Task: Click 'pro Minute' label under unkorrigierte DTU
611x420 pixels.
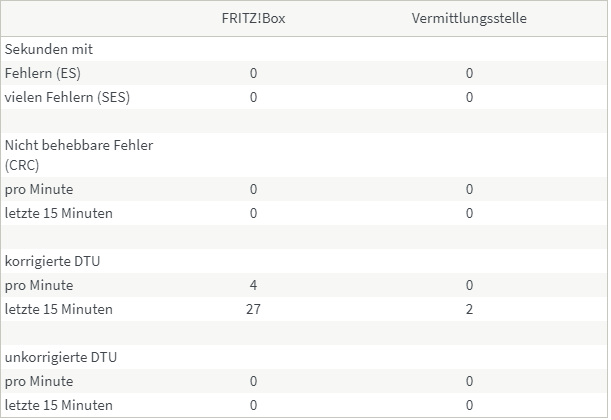Action: tap(39, 381)
